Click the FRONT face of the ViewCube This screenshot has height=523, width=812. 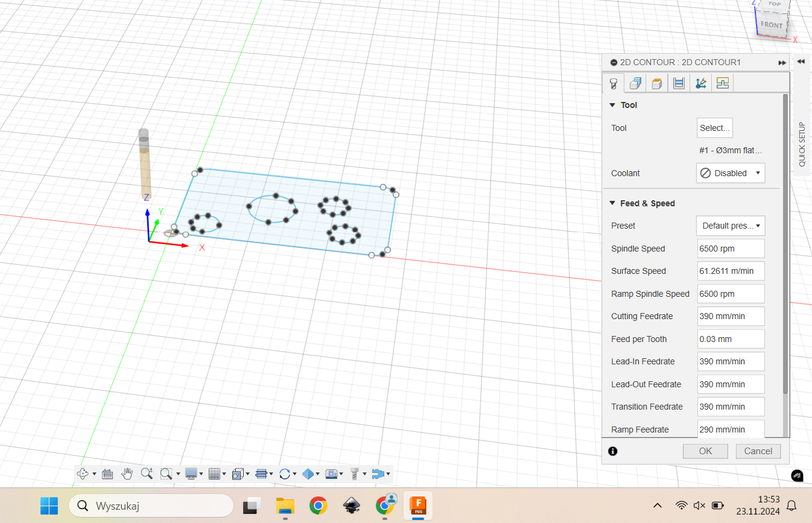pyautogui.click(x=772, y=25)
